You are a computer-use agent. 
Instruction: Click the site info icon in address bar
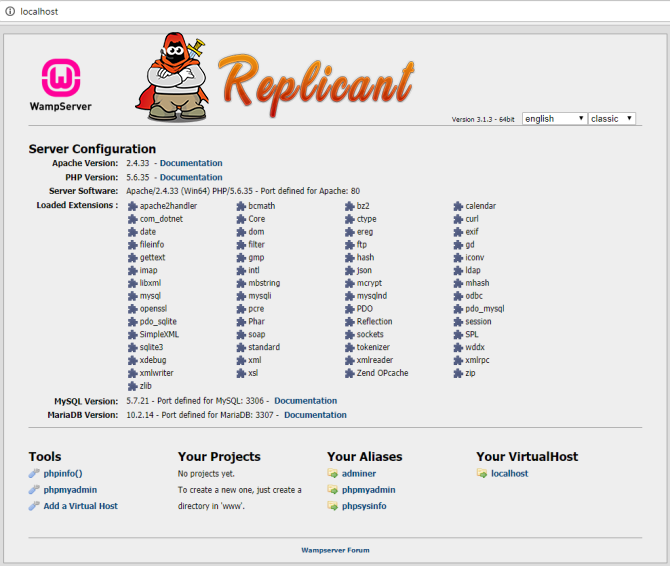(x=10, y=12)
